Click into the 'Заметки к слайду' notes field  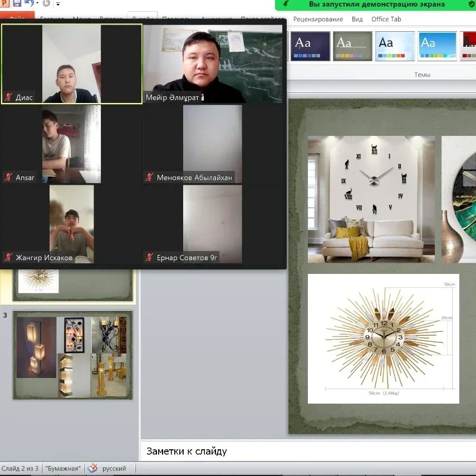pyautogui.click(x=308, y=451)
